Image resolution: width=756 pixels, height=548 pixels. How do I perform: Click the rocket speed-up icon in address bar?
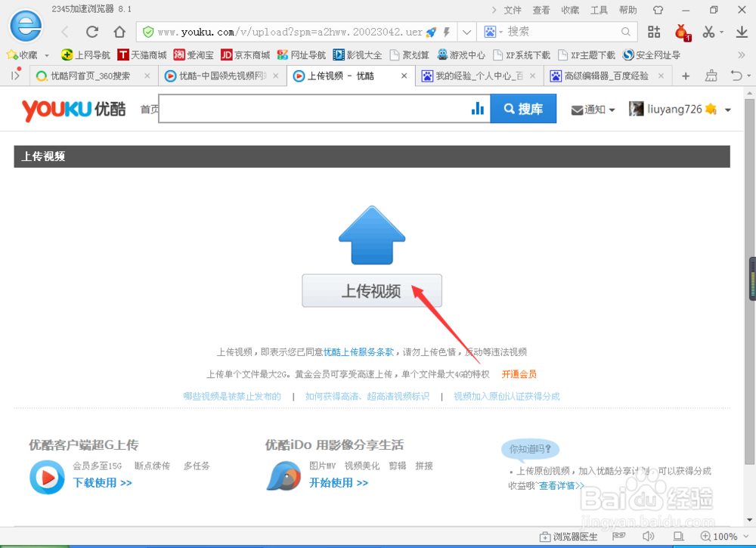click(x=432, y=32)
